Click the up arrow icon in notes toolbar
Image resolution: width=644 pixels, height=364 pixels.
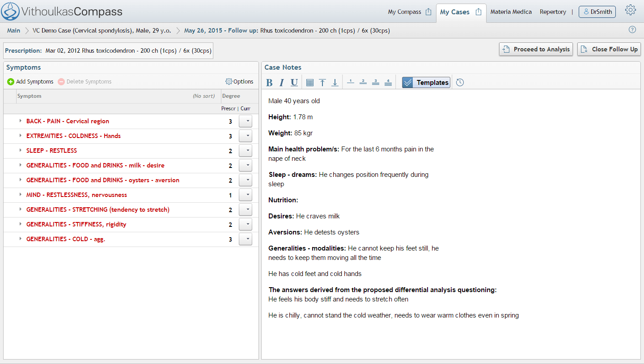point(322,83)
